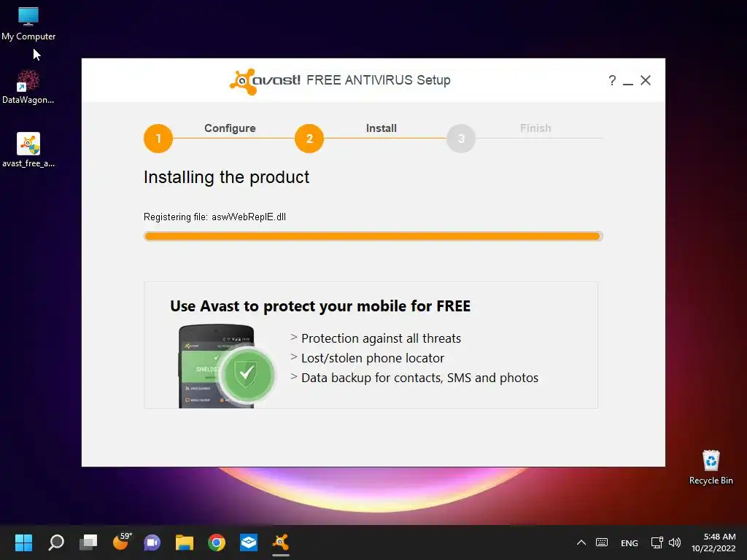This screenshot has width=747, height=560.
Task: Click 'Registering file: aswWebRepIE.dll' status text
Action: 215,217
